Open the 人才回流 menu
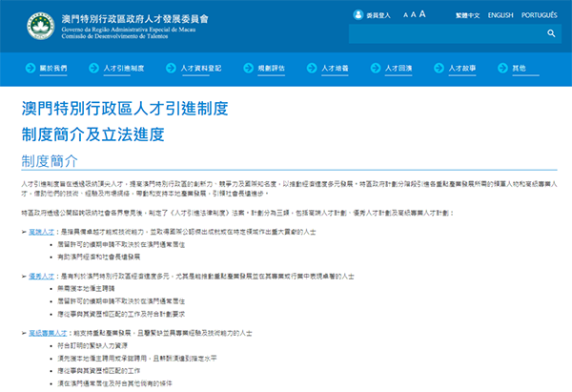Image resolution: width=572 pixels, height=392 pixels. click(x=398, y=69)
